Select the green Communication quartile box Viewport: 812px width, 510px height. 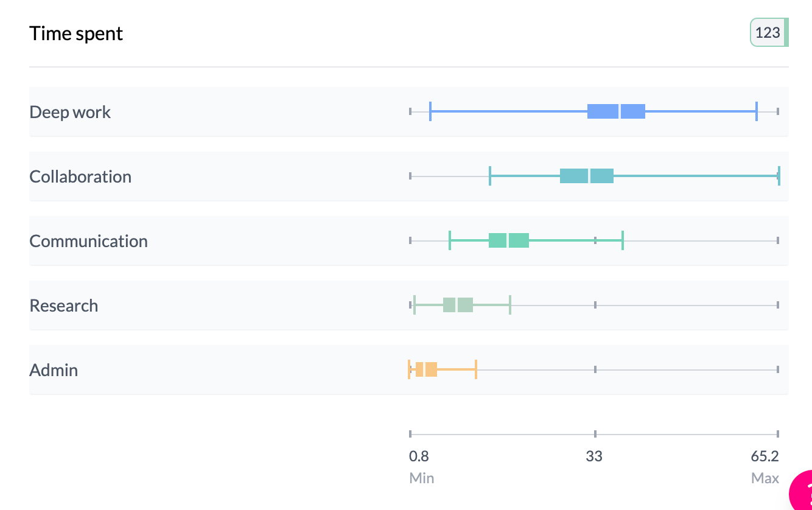click(508, 240)
